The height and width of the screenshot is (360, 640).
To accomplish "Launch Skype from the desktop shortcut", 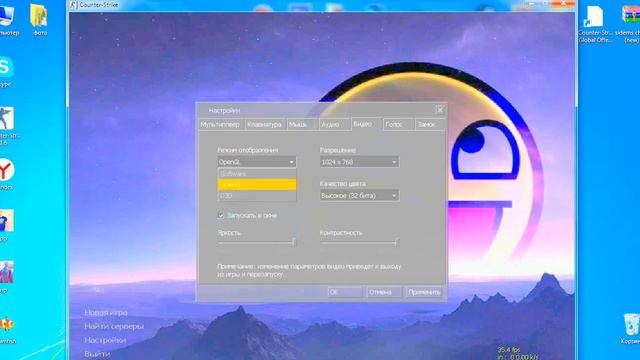I will click(6, 71).
